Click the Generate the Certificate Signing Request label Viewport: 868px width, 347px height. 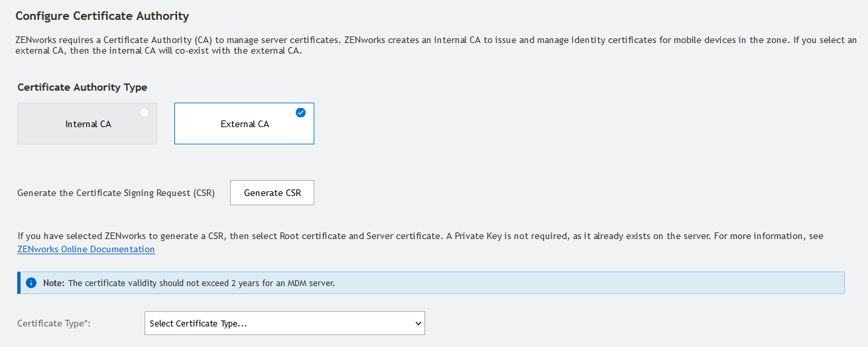click(116, 193)
